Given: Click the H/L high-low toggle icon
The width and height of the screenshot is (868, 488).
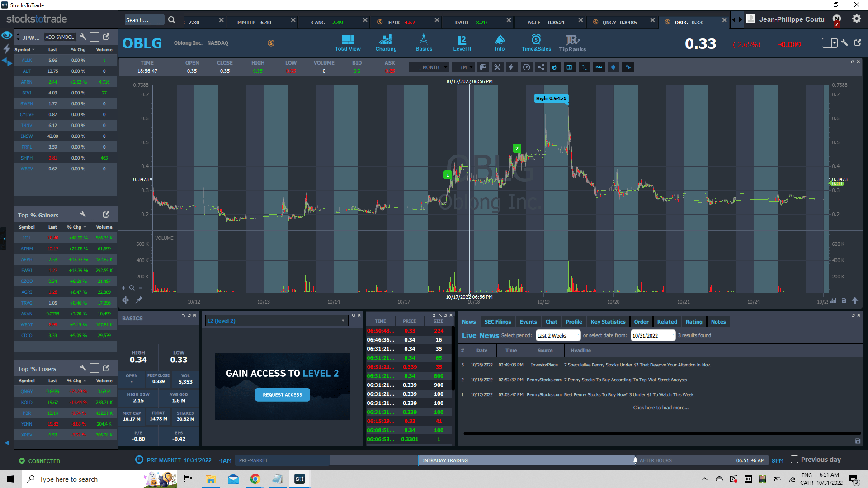Looking at the screenshot, I should (584, 67).
